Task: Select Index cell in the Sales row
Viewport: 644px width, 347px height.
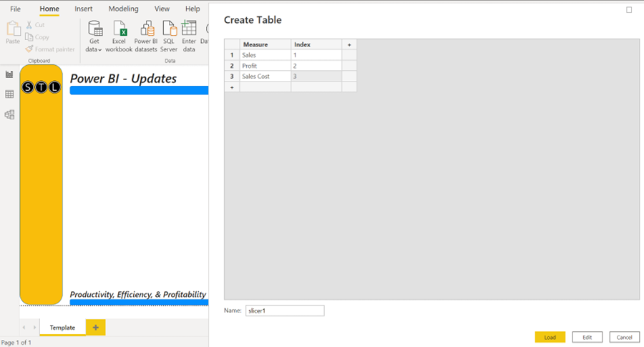Action: pyautogui.click(x=316, y=55)
